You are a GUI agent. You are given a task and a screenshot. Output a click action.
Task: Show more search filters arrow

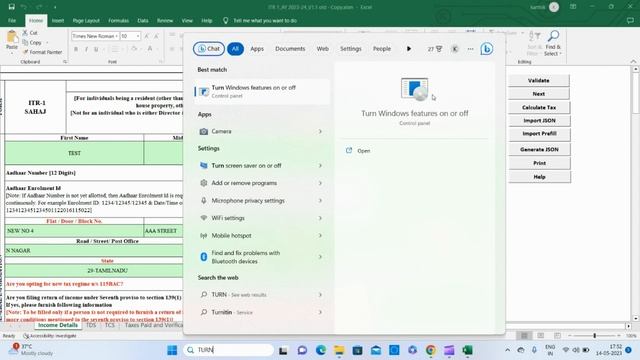point(409,49)
